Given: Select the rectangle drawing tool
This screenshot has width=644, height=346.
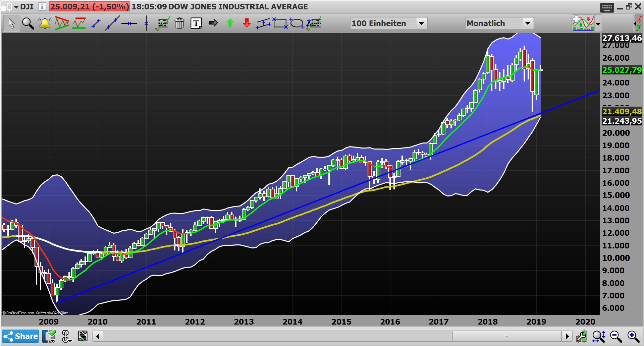Looking at the screenshot, I should 280,23.
